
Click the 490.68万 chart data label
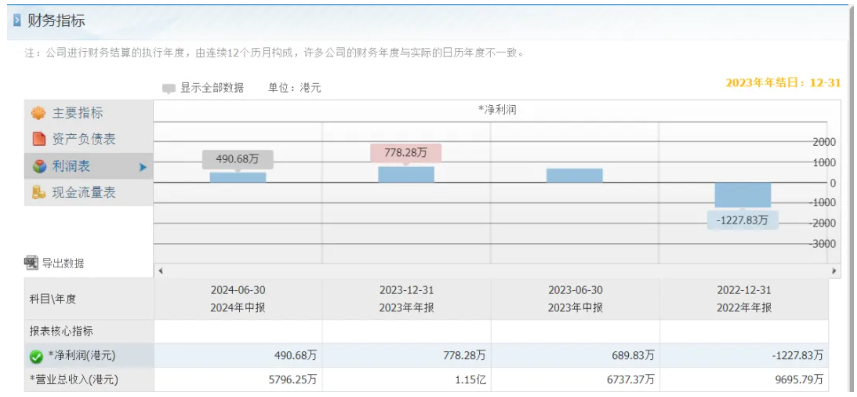238,159
